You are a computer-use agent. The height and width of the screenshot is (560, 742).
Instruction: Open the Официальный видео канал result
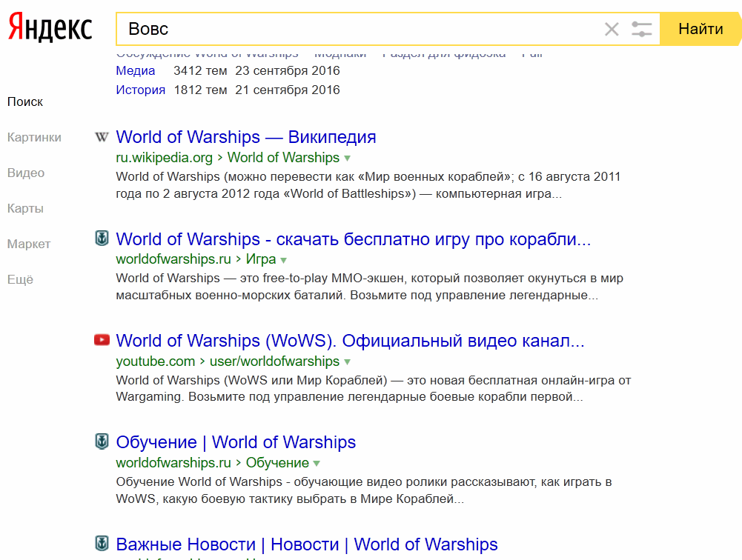[x=350, y=341]
